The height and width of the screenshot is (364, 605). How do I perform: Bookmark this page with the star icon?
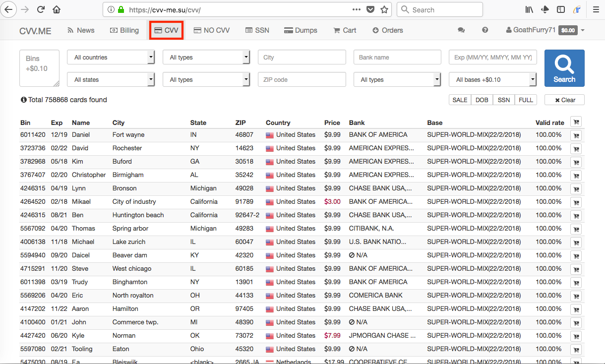click(384, 9)
